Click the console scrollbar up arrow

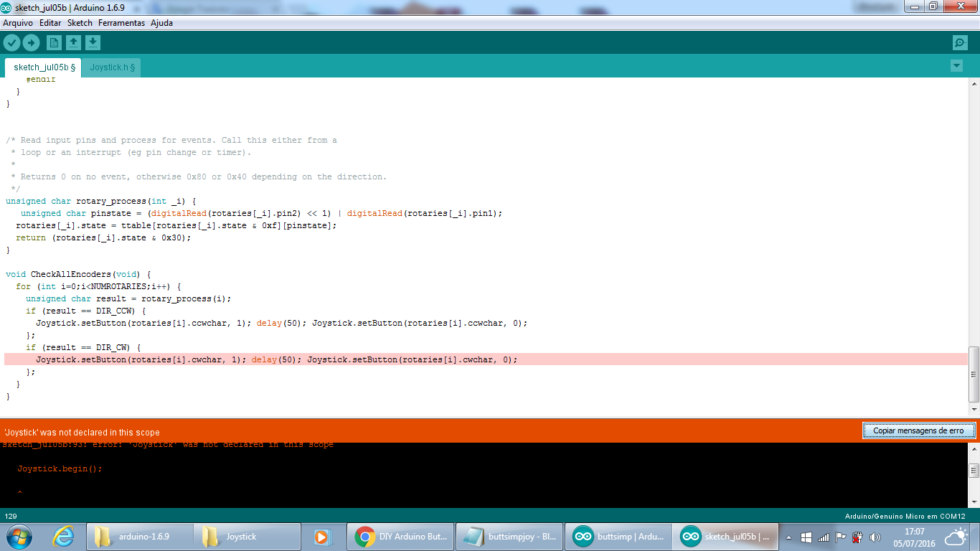pyautogui.click(x=974, y=449)
